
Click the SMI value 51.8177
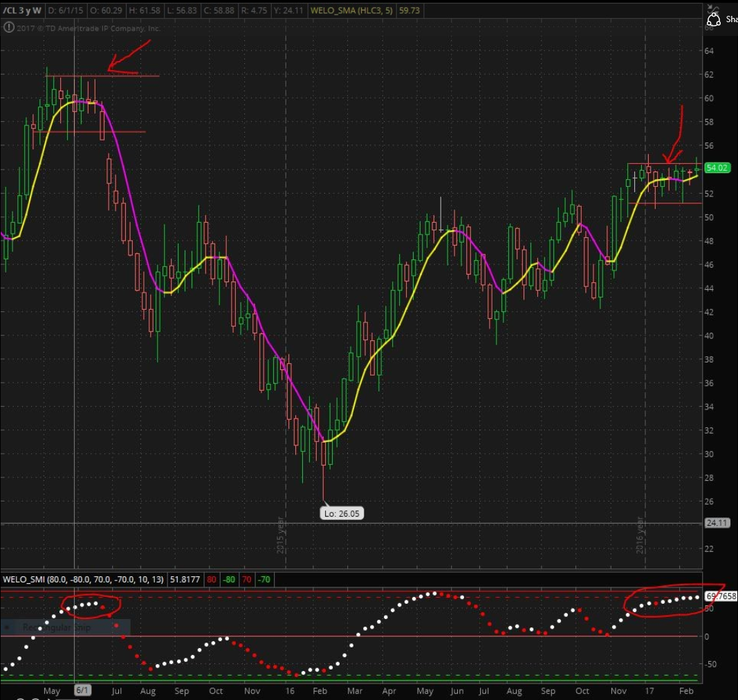coord(185,579)
